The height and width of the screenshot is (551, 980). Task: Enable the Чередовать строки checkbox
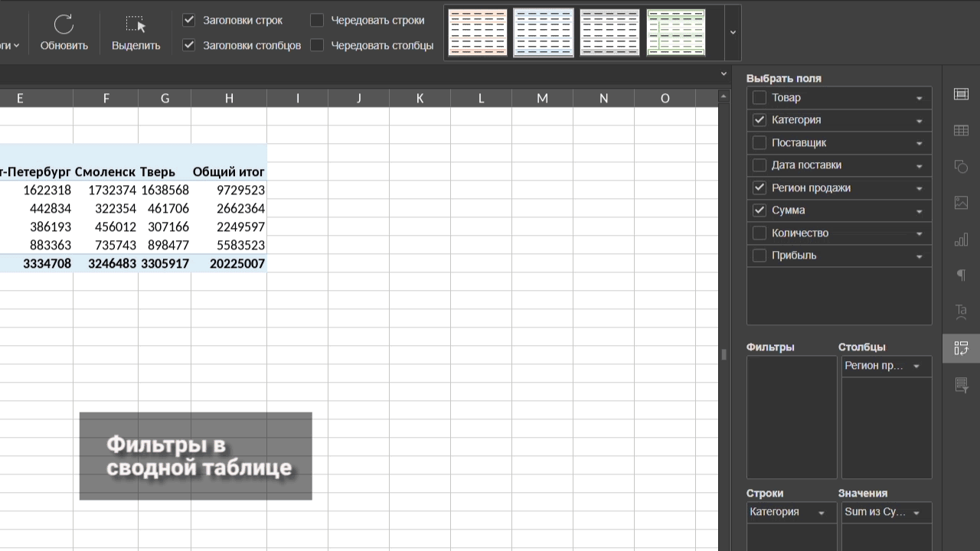(317, 21)
